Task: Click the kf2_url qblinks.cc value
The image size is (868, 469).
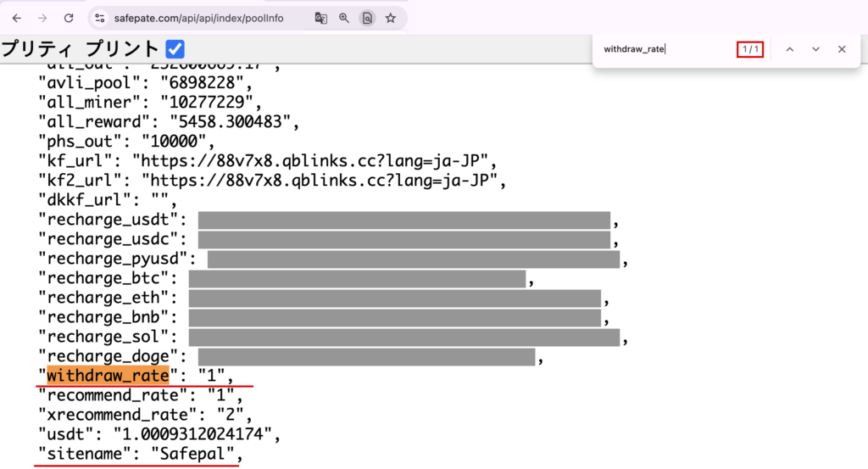Action: [x=320, y=181]
